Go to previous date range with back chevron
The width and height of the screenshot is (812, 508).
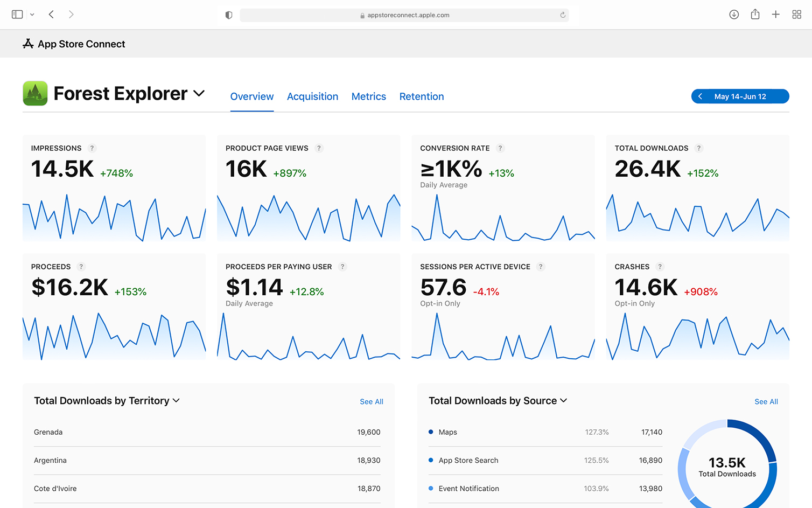pos(700,96)
